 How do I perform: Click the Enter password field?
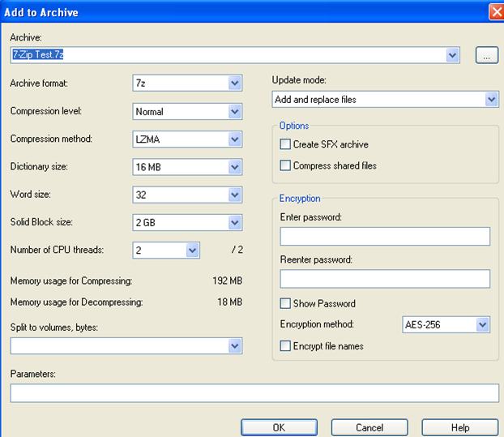[385, 236]
